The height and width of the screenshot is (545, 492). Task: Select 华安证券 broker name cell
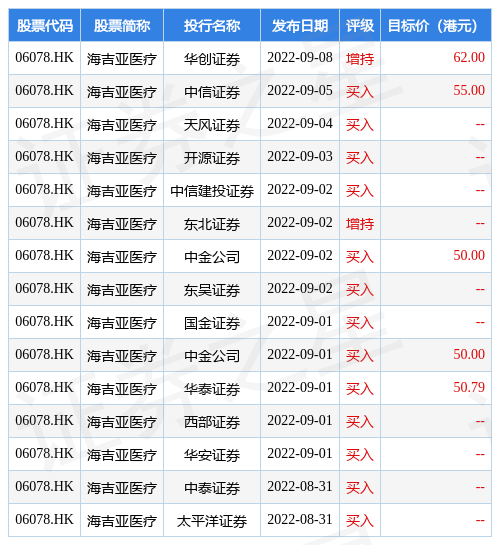click(x=212, y=455)
